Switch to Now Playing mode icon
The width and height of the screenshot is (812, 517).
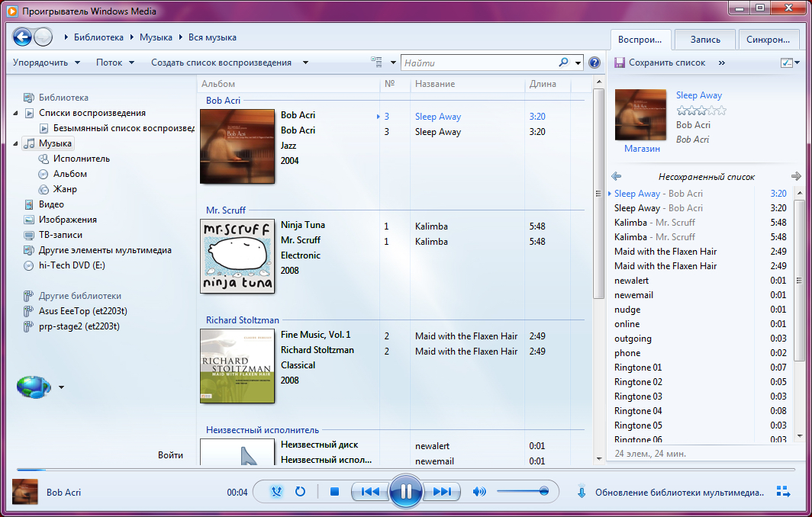click(x=782, y=492)
